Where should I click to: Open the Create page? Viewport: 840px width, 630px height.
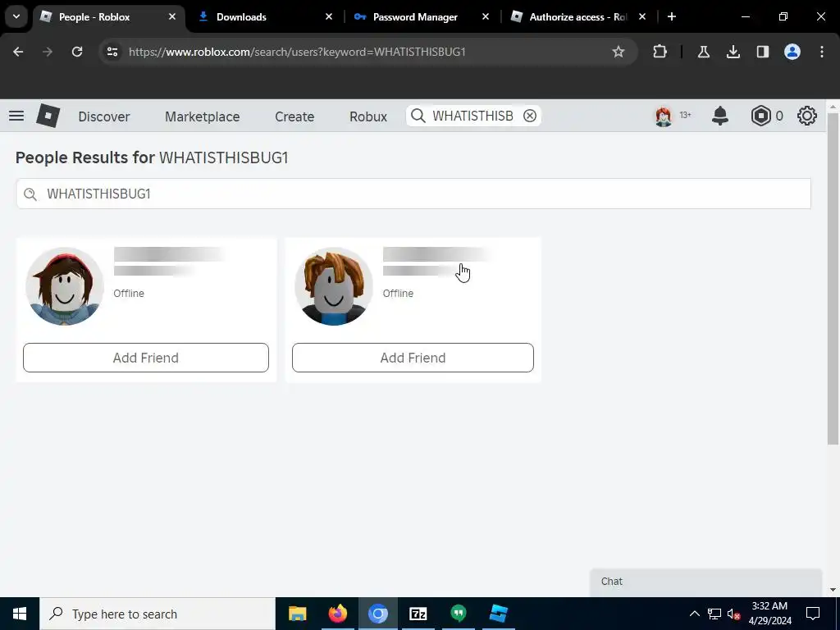click(x=294, y=116)
